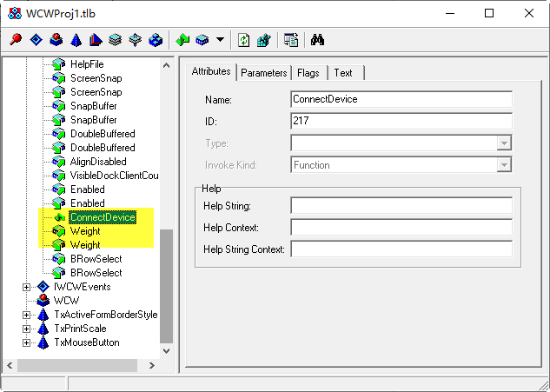
Task: Click the tree's scroll right arrow
Action: [x=152, y=365]
